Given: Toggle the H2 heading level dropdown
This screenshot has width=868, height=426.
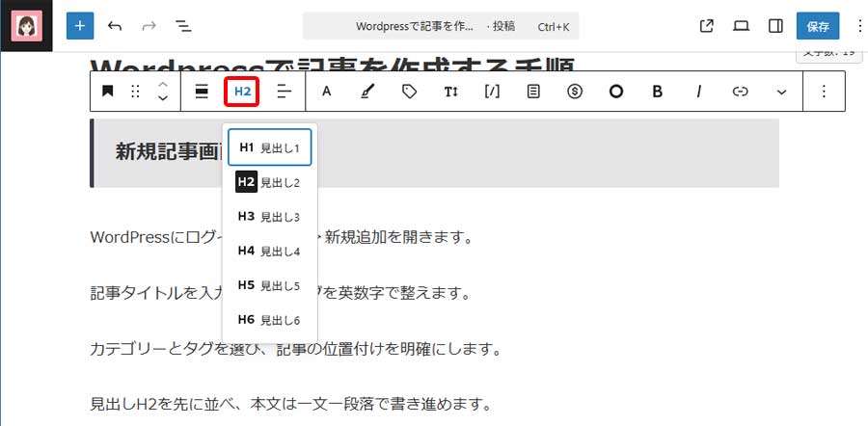Looking at the screenshot, I should (x=242, y=92).
